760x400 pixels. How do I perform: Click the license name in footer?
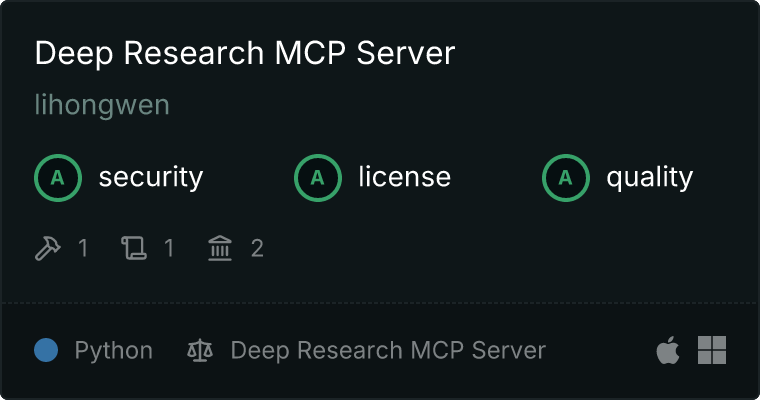tap(388, 351)
